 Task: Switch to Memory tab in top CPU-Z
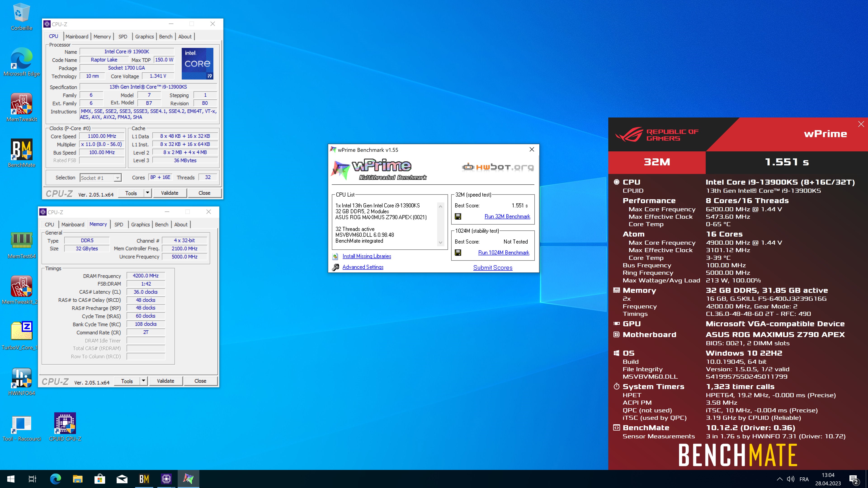point(102,36)
